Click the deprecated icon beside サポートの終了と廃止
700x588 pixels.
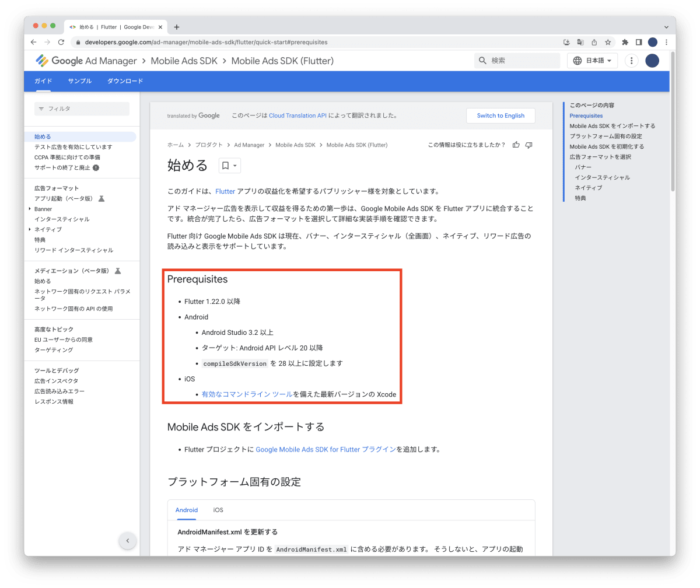point(96,167)
